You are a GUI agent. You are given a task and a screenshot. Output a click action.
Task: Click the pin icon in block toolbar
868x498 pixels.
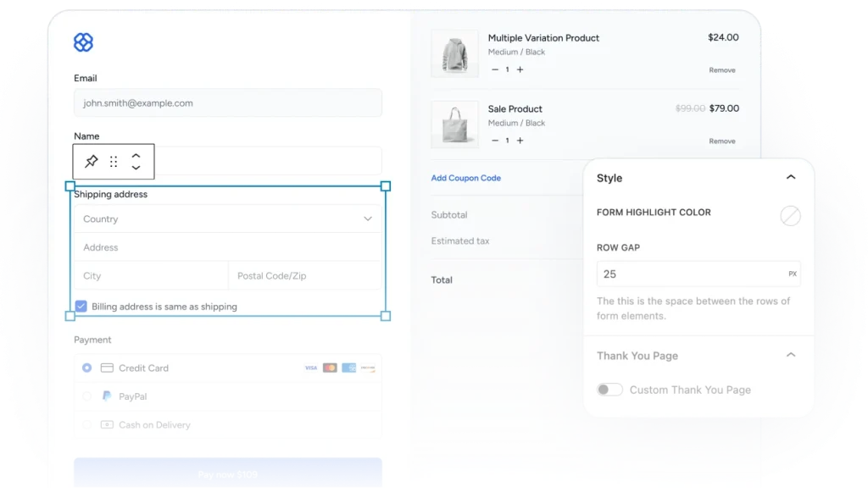click(x=92, y=161)
